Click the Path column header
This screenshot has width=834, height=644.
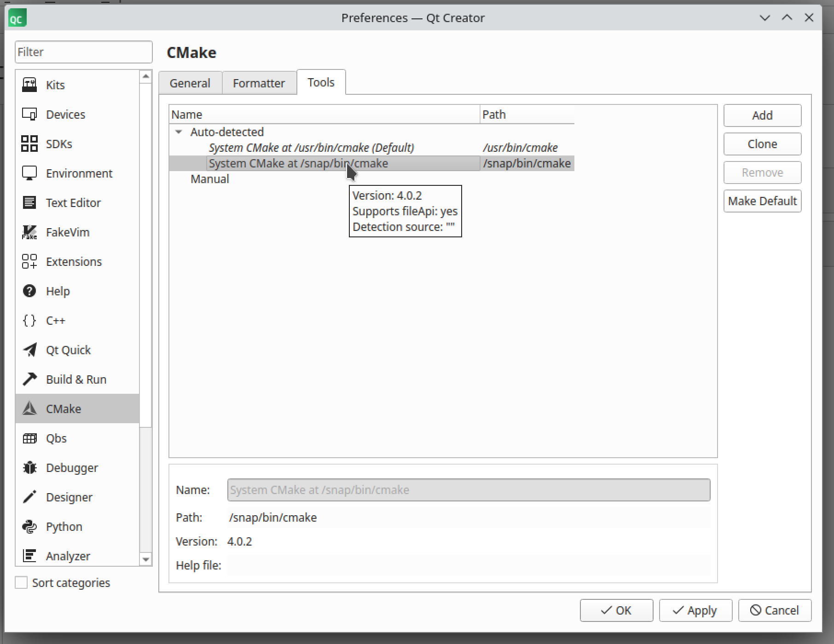click(x=527, y=115)
